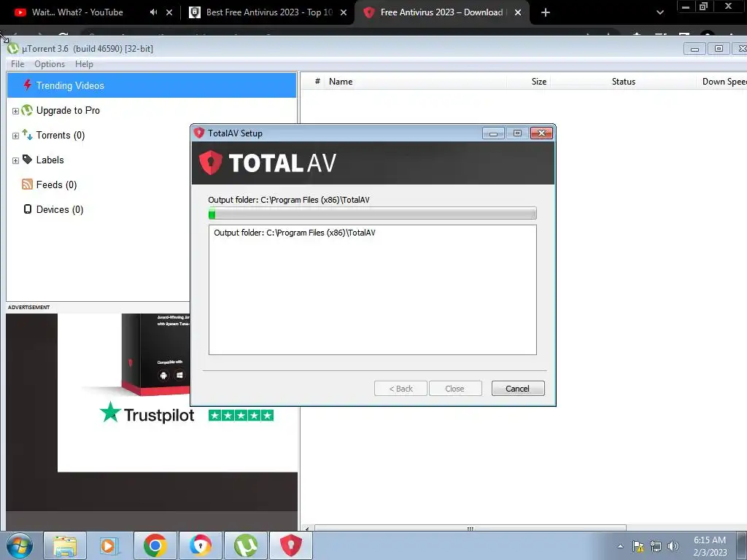Click the TotalAV shield logo in banner
The width and height of the screenshot is (747, 560).
(211, 163)
